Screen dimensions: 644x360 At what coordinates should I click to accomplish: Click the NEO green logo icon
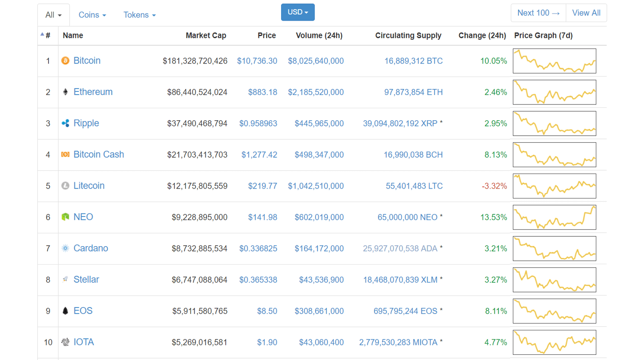coord(65,217)
